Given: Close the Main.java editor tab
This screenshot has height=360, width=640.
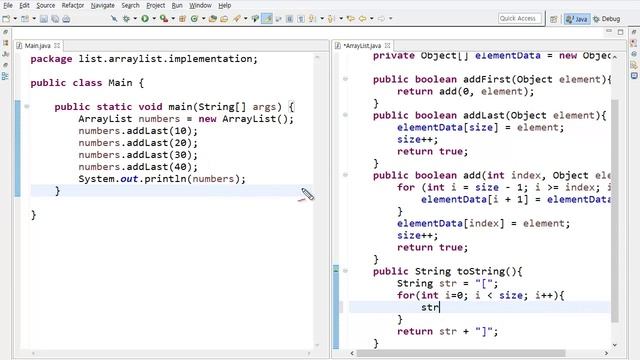Looking at the screenshot, I should click(x=57, y=46).
